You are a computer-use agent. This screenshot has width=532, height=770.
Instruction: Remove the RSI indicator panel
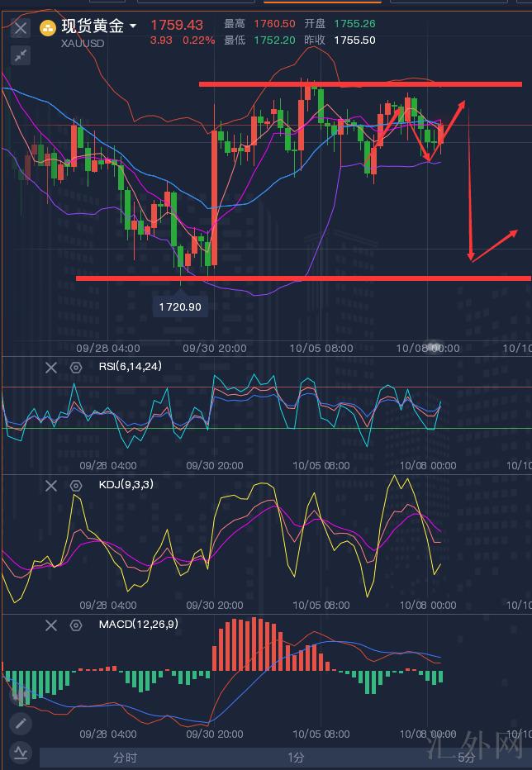click(x=51, y=368)
